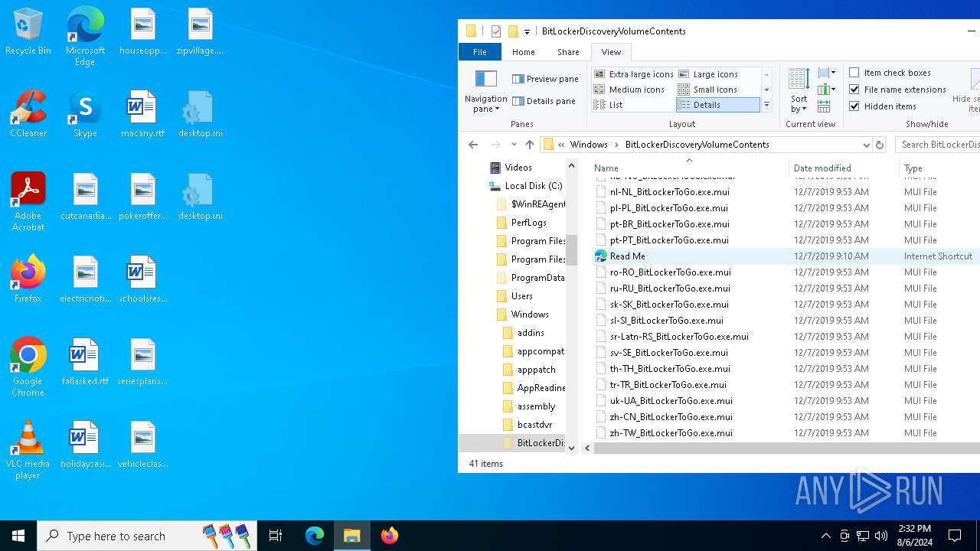Toggle File name extensions checkbox
This screenshot has width=980, height=551.
coord(897,90)
